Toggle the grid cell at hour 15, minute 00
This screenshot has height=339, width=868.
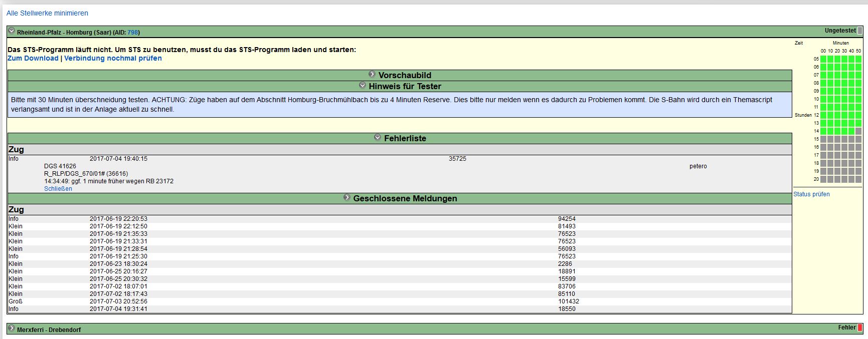[823, 139]
